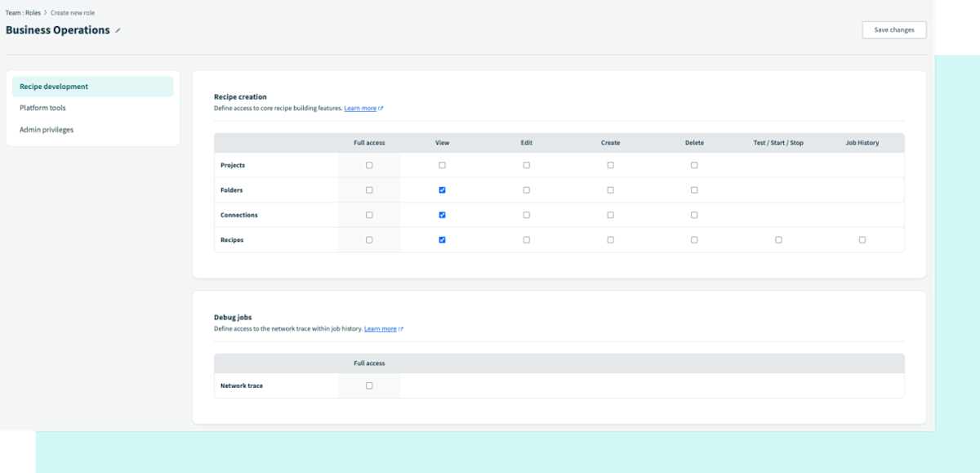
Task: Select Admin privileges in the sidebar
Action: pos(46,129)
